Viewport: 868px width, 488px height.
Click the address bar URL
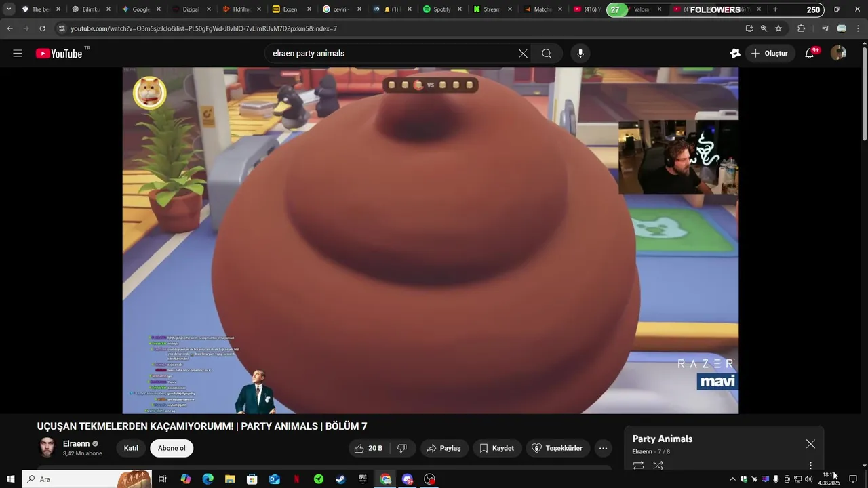click(x=203, y=28)
